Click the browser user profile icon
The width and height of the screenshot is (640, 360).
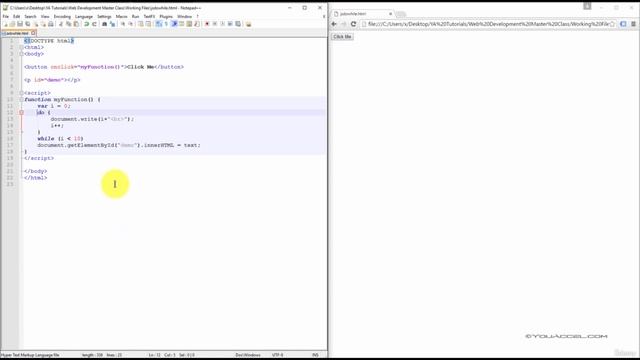coord(587,6)
